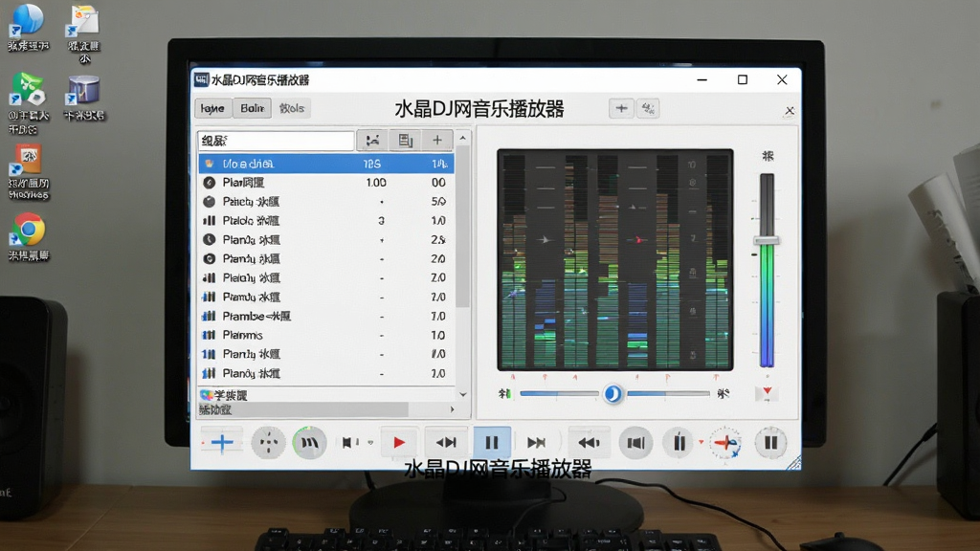Click the blue plus add button beside the dotted circle

coord(222,442)
